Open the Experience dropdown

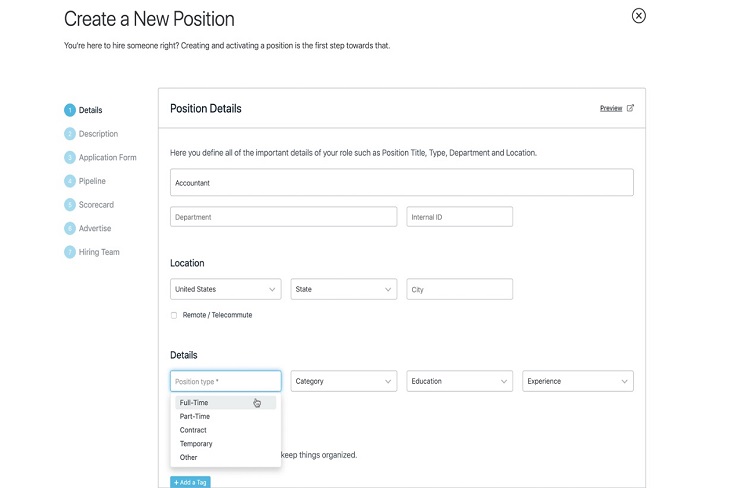tap(578, 381)
